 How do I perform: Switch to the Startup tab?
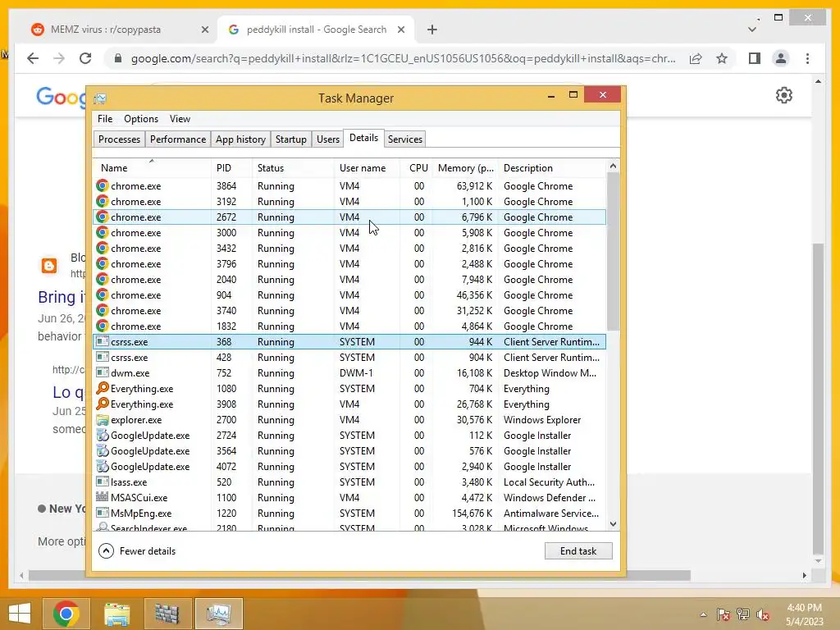[291, 139]
